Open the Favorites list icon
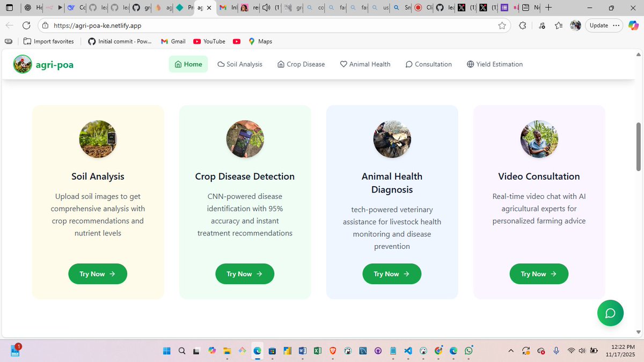The width and height of the screenshot is (644, 362). (559, 25)
